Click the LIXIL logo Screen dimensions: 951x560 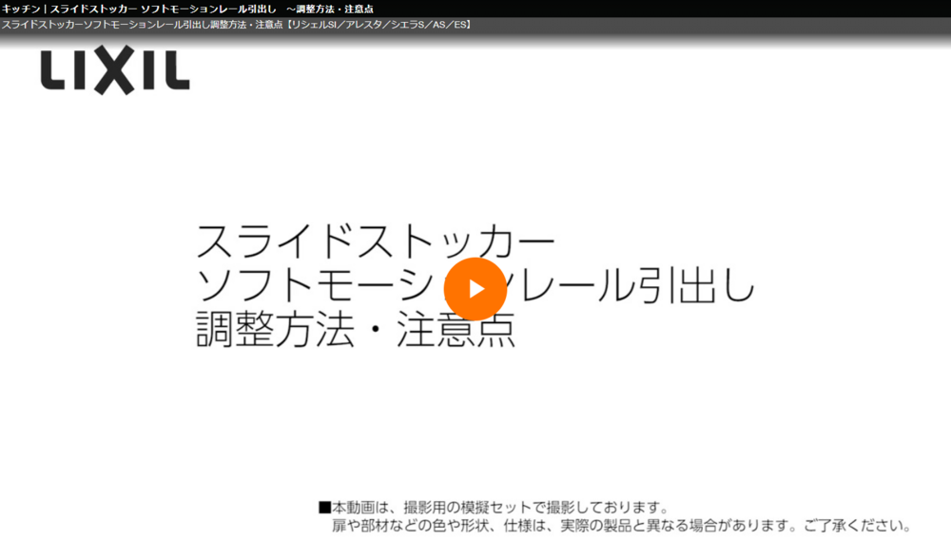115,70
